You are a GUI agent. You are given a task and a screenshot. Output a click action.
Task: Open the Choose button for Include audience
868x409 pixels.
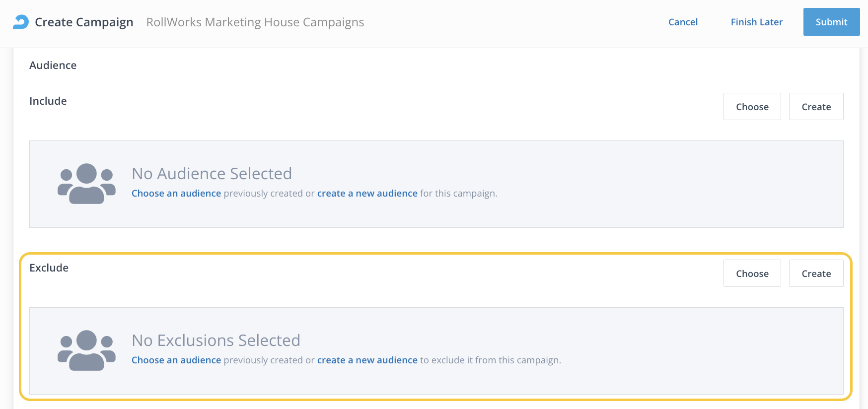[752, 107]
